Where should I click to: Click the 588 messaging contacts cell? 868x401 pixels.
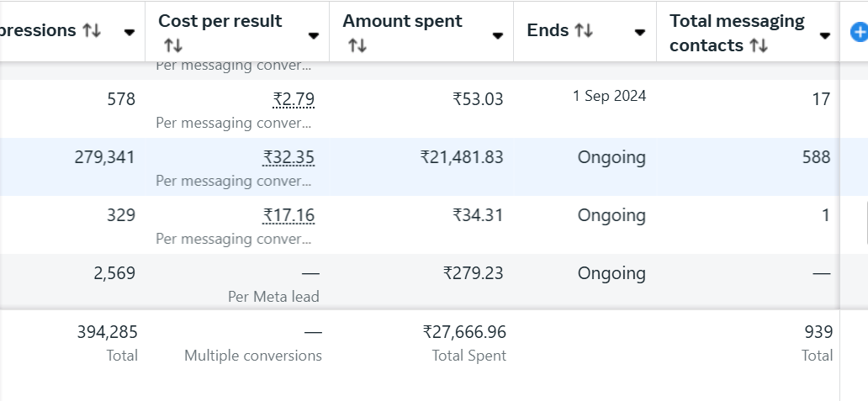pos(816,158)
